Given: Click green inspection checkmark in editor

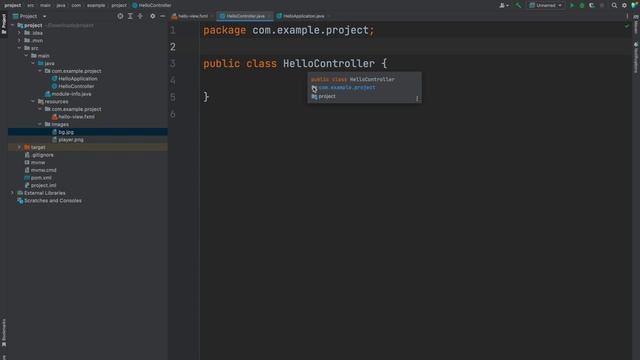Looking at the screenshot, I should (x=627, y=26).
